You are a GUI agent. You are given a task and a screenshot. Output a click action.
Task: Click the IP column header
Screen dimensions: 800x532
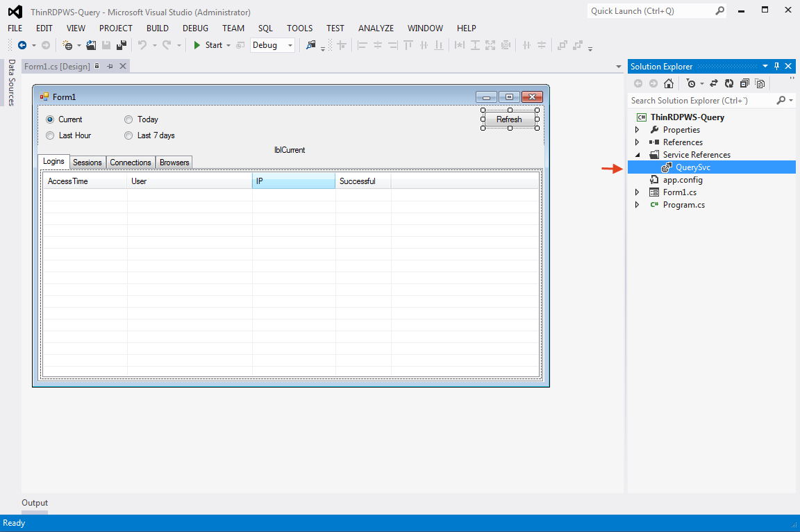(x=294, y=181)
